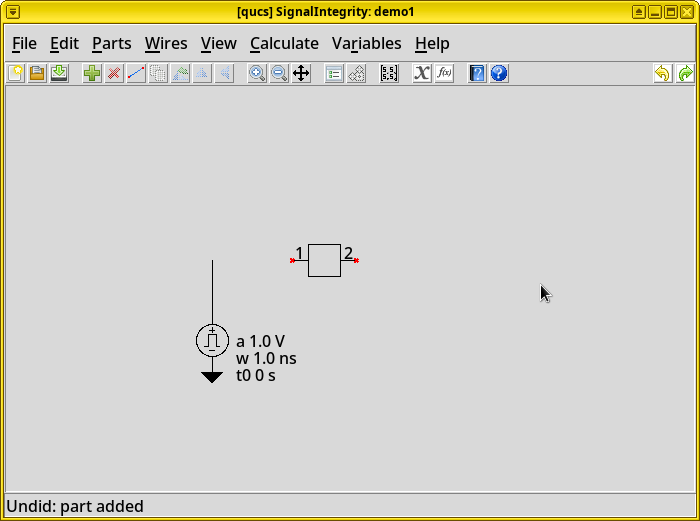Select the Pan four-arrow tool
The height and width of the screenshot is (521, 700).
click(301, 73)
